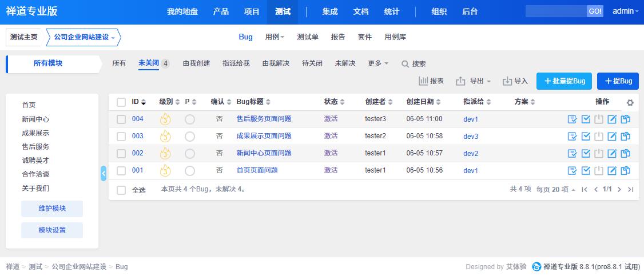Viewport: 644px width, 276px height.
Task: Filter bugs by 指派给我 tab
Action: point(236,63)
